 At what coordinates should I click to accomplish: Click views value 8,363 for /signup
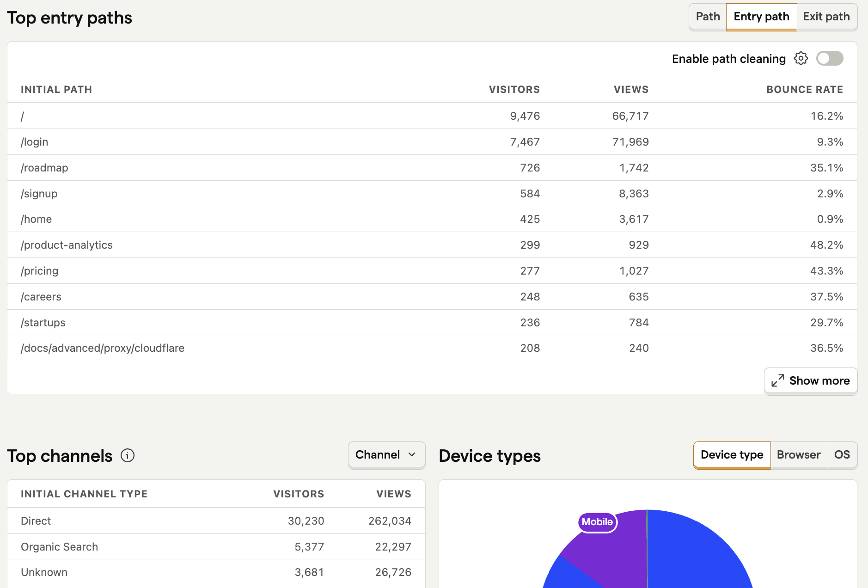coord(634,194)
